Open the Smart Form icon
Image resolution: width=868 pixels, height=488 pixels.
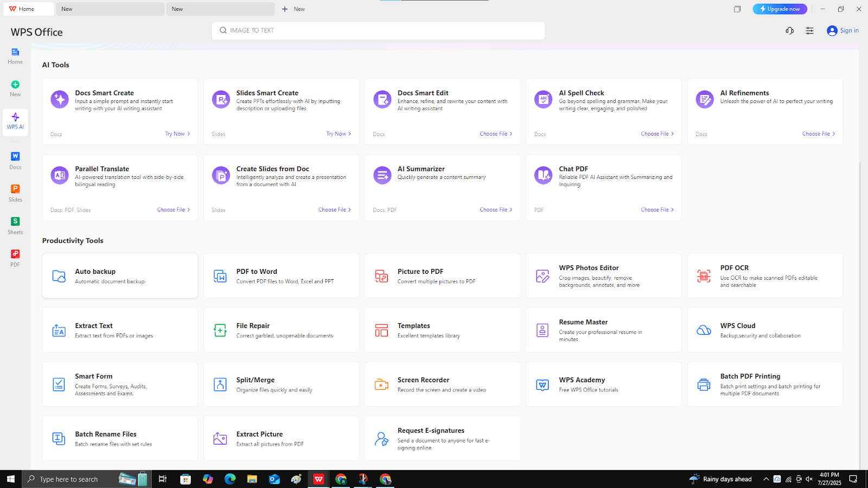tap(59, 384)
